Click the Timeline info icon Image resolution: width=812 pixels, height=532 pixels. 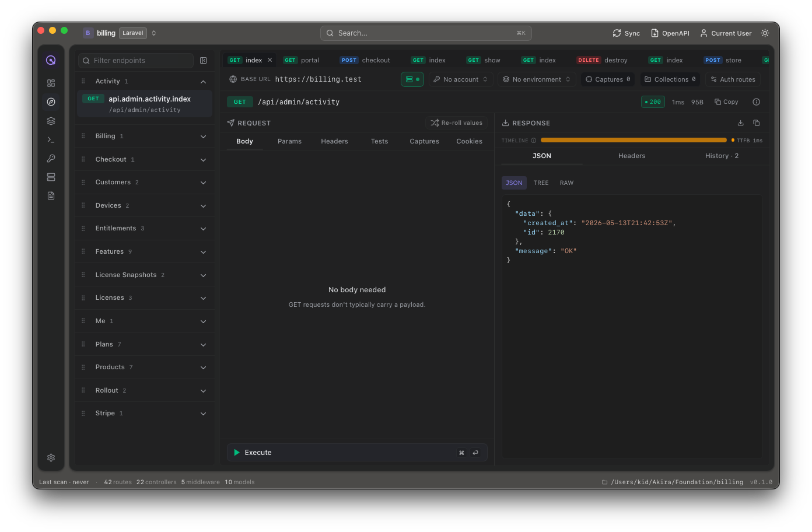tap(533, 141)
